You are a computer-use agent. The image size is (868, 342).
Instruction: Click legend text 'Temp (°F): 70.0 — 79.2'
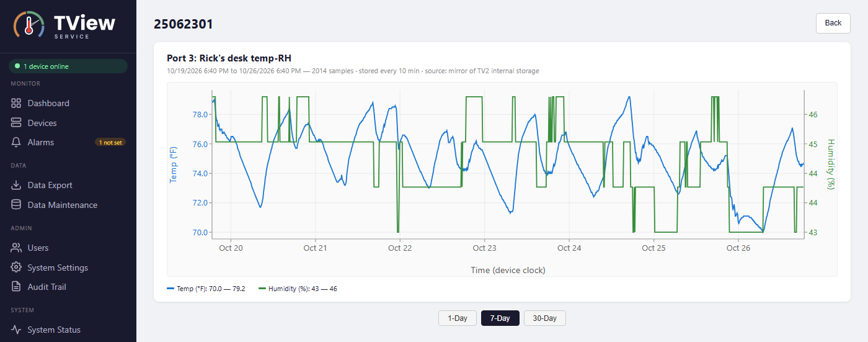(211, 289)
